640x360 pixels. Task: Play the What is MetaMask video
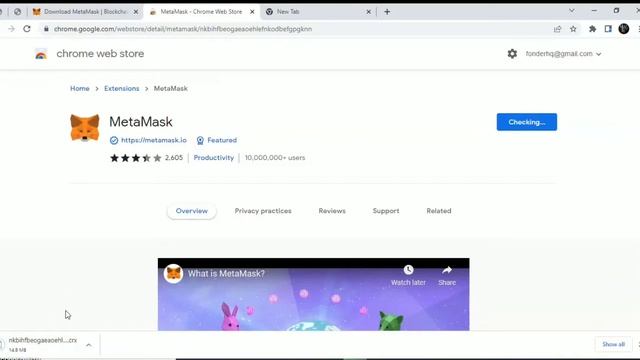point(313,294)
